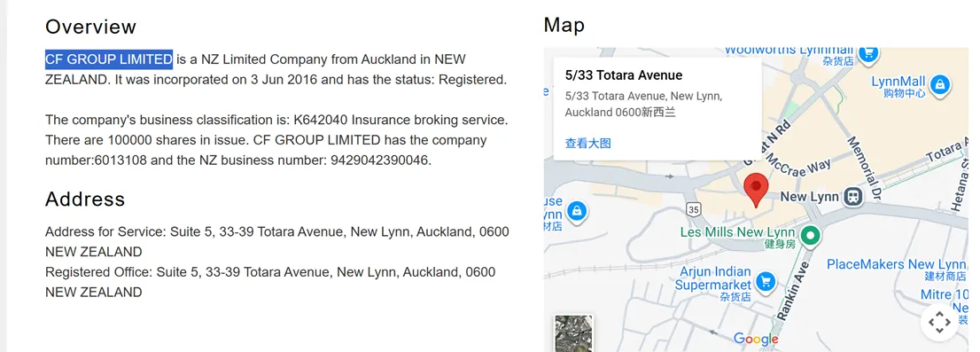Click the highlighted CF GROUP LIMITED text
Viewport: 980px width, 352px height.
[109, 59]
